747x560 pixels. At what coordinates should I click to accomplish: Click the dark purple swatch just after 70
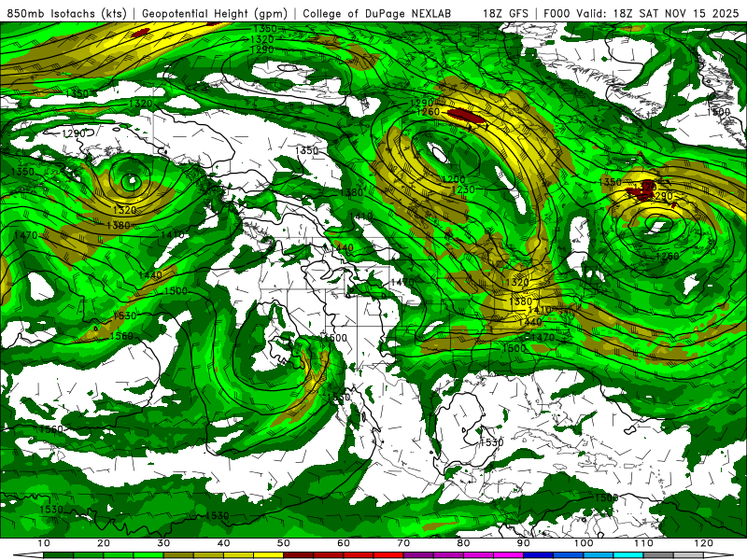pos(418,555)
